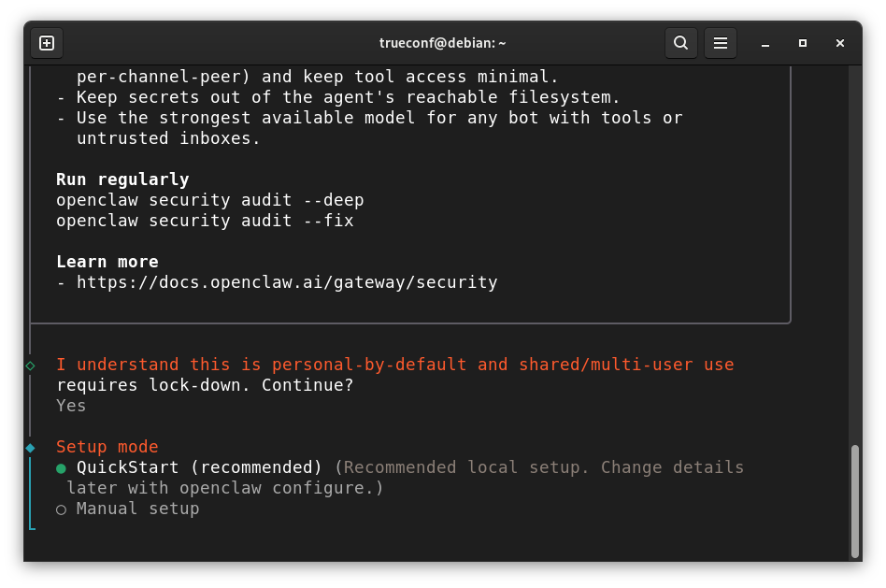Maximize the terminal window
This screenshot has width=886, height=588.
(x=803, y=44)
